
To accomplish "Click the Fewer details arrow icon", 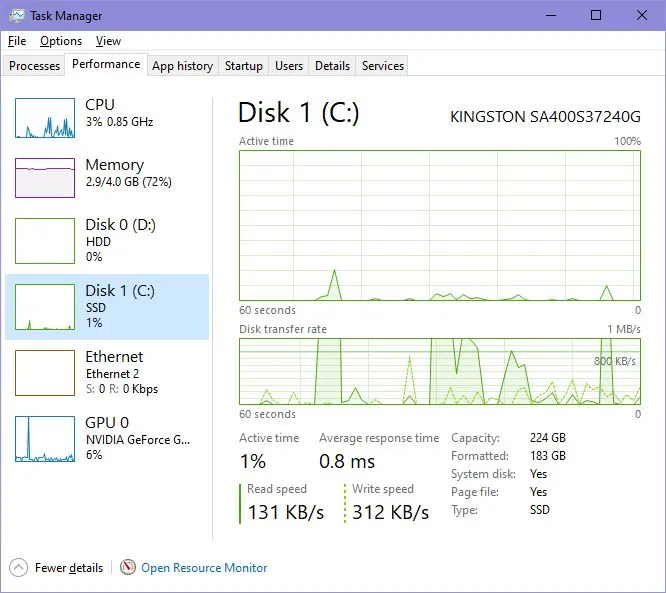I will pyautogui.click(x=18, y=568).
